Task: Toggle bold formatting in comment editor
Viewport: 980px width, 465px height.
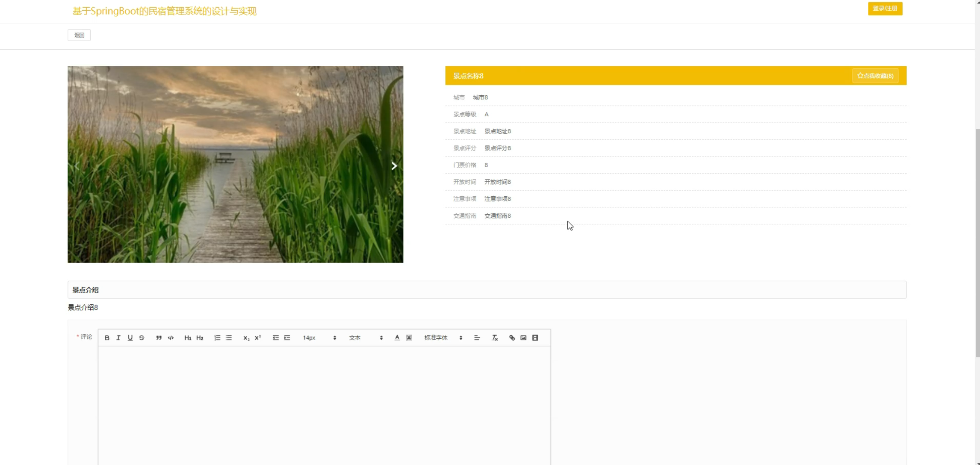Action: click(107, 338)
